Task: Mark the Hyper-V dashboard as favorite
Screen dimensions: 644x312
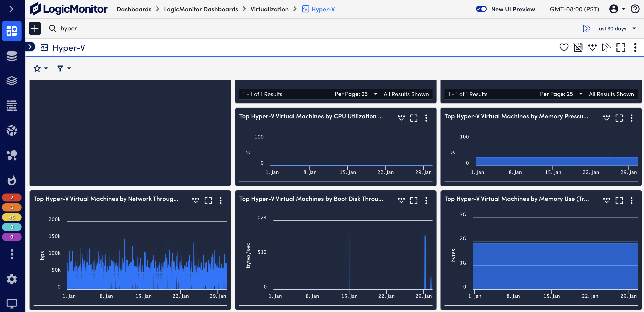Action: [x=564, y=47]
